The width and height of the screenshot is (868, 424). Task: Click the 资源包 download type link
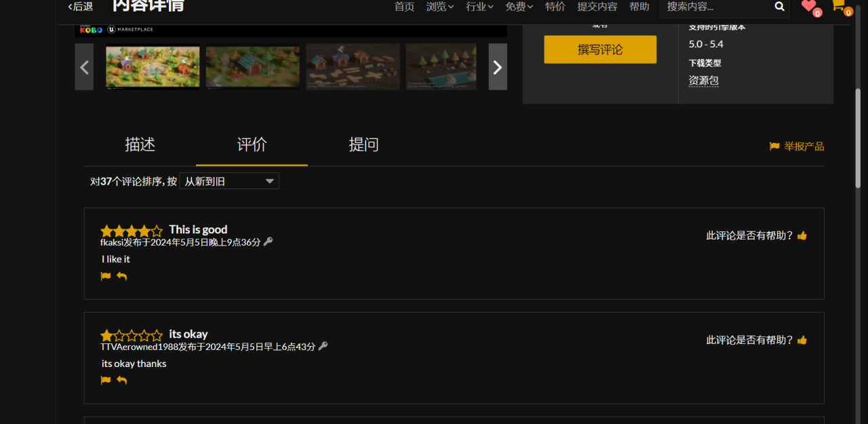point(703,80)
